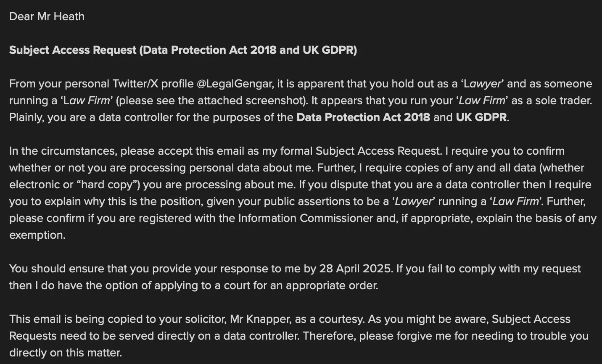Click the word 'Plainly' starting the sentence
Viewport: 602px width, 364px height.
click(26, 117)
